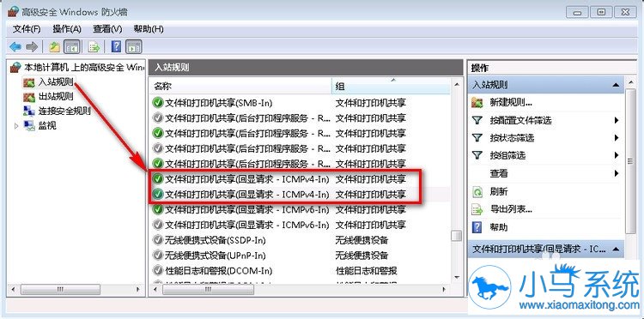The width and height of the screenshot is (644, 319).
Task: Select the root node 本地计算机 上的高级安全 Win...
Action: pos(76,67)
